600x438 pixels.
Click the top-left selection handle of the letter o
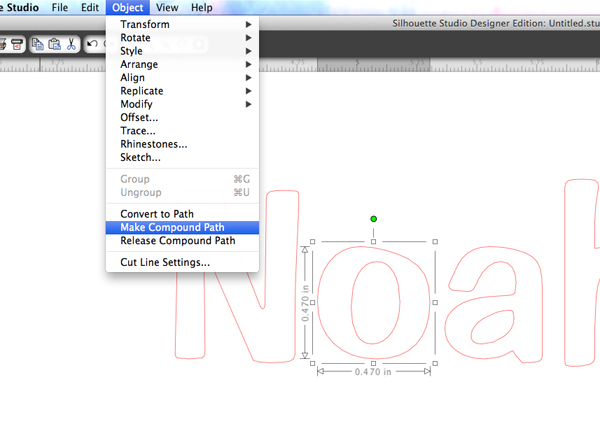[x=312, y=242]
